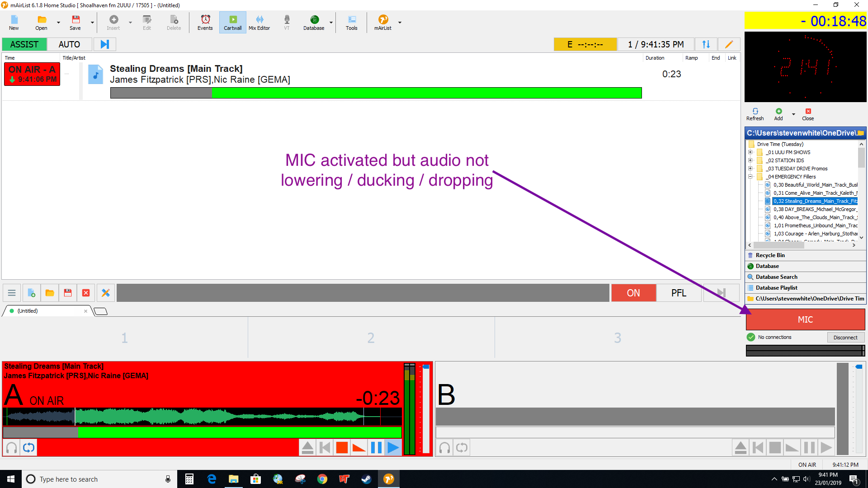Open the Events scheduler
This screenshot has width=868, height=488.
pos(205,22)
